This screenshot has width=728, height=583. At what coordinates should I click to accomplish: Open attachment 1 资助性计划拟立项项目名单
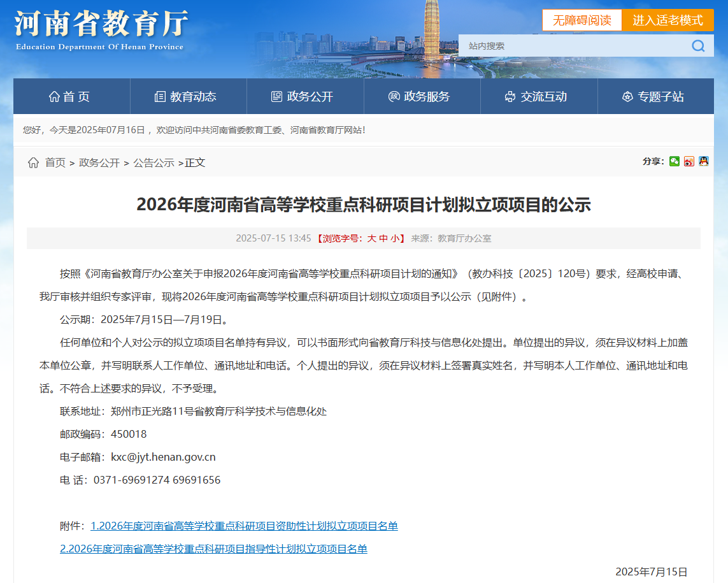pyautogui.click(x=244, y=526)
